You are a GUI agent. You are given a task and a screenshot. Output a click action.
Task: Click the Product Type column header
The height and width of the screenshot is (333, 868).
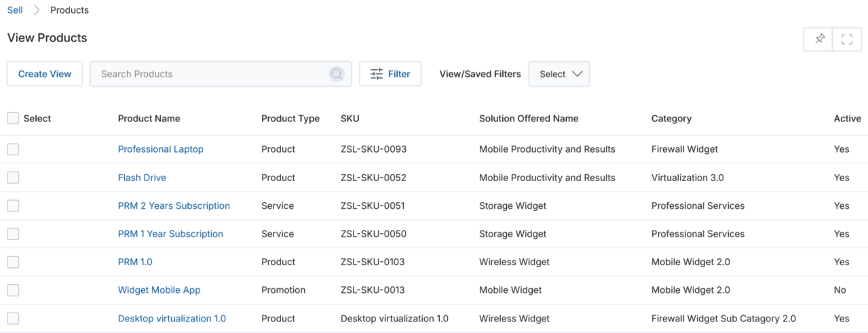(290, 119)
